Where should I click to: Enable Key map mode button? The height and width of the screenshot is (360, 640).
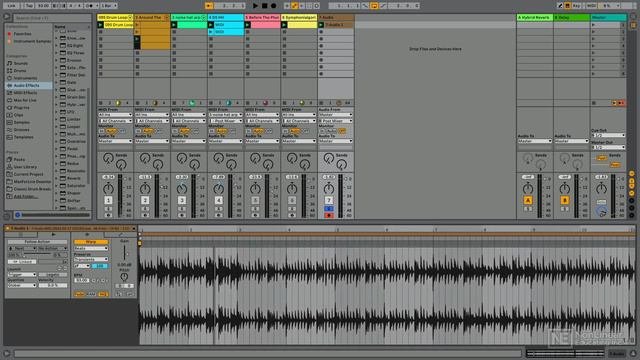577,6
